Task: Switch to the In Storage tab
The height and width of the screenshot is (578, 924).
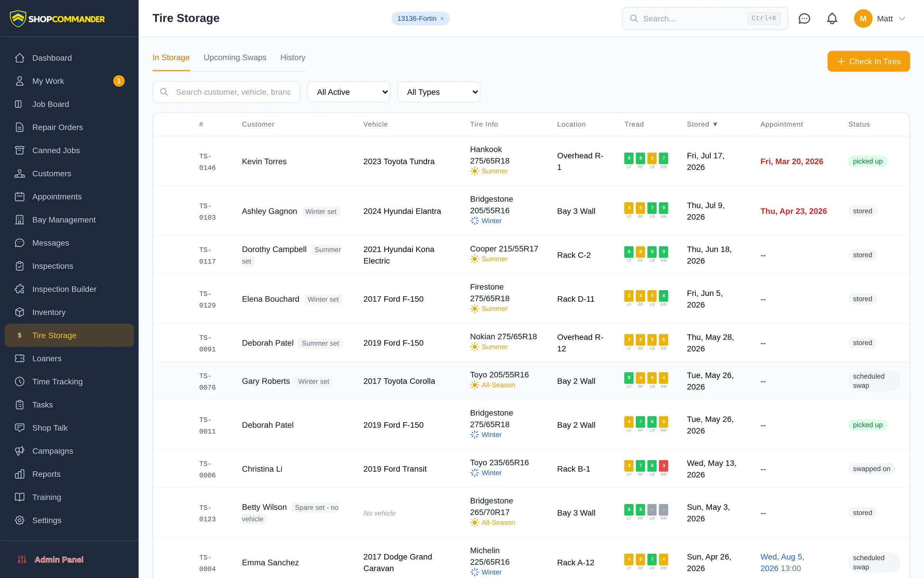Action: click(171, 57)
